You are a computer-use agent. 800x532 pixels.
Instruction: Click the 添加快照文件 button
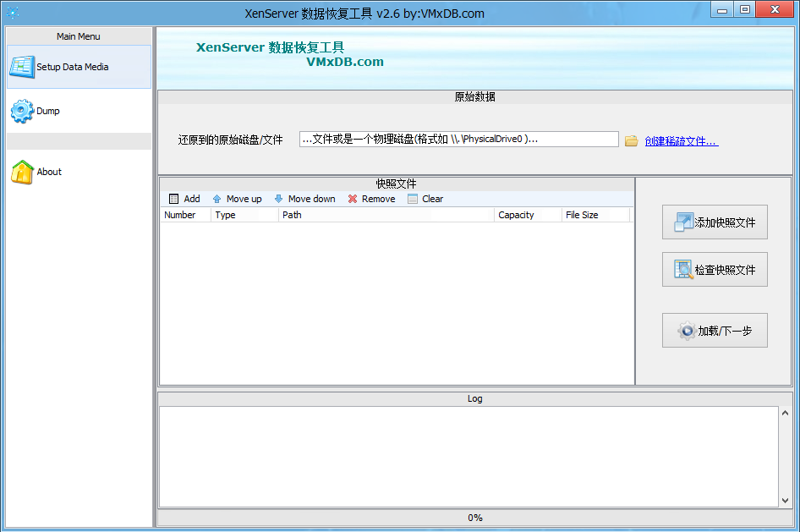(715, 222)
